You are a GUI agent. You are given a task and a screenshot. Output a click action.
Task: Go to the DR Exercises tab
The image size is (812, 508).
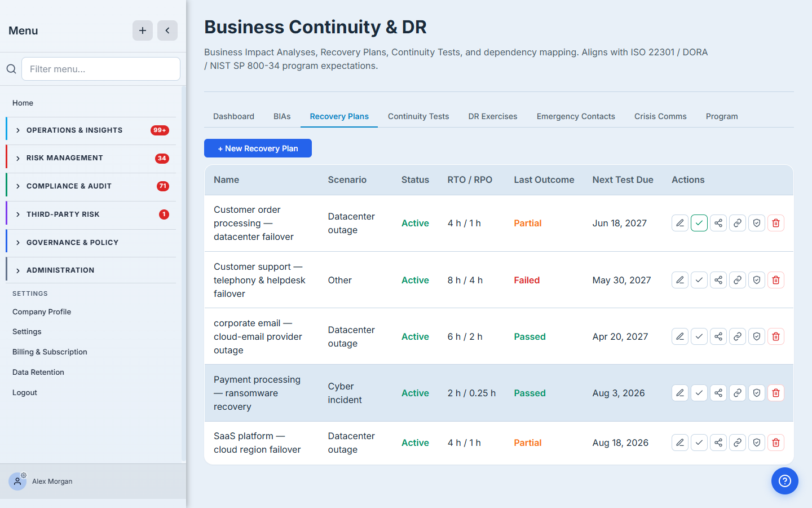493,116
